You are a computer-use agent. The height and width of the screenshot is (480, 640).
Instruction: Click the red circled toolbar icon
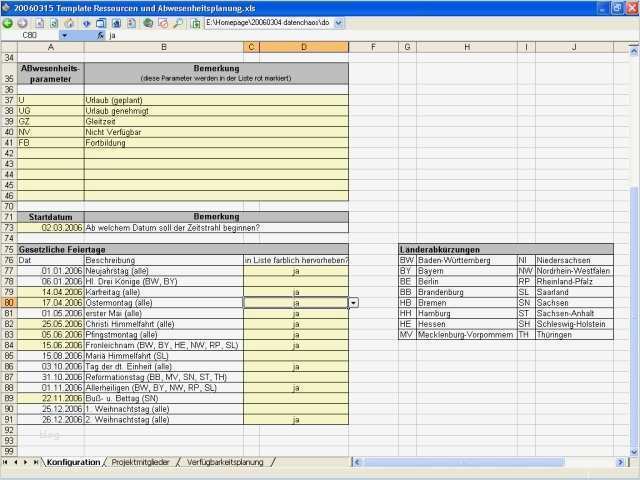pyautogui.click(x=163, y=24)
